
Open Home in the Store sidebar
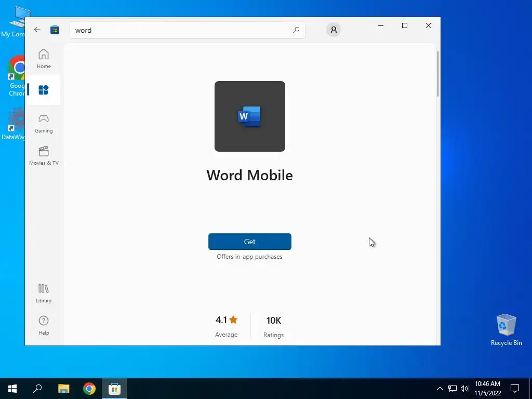point(44,59)
